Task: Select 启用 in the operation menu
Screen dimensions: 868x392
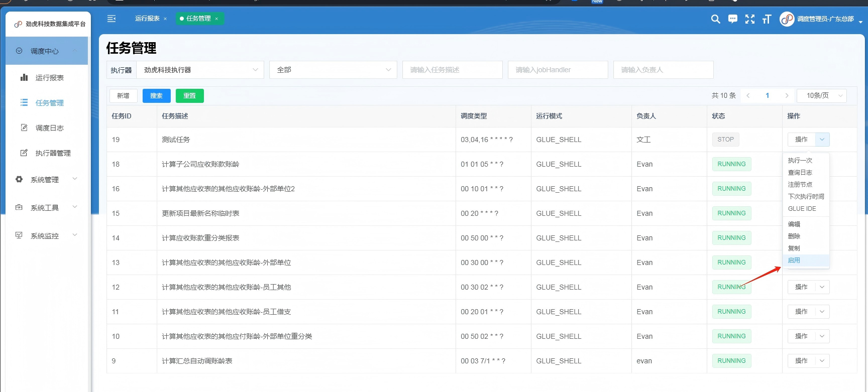Action: coord(794,260)
